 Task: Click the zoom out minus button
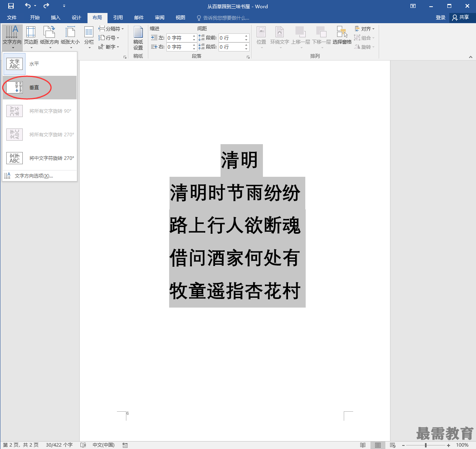click(403, 445)
